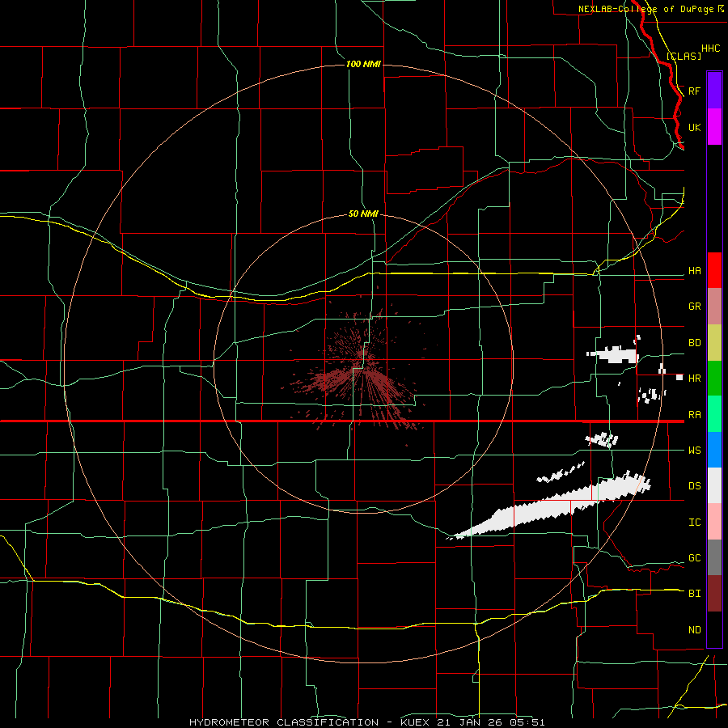Click the HHC product code label
Viewport: 728px width, 728px height.
[711, 49]
